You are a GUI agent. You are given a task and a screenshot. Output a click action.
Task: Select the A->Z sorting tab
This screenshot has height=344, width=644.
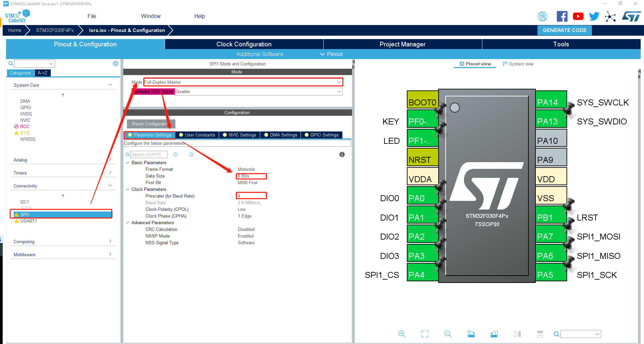pyautogui.click(x=42, y=73)
